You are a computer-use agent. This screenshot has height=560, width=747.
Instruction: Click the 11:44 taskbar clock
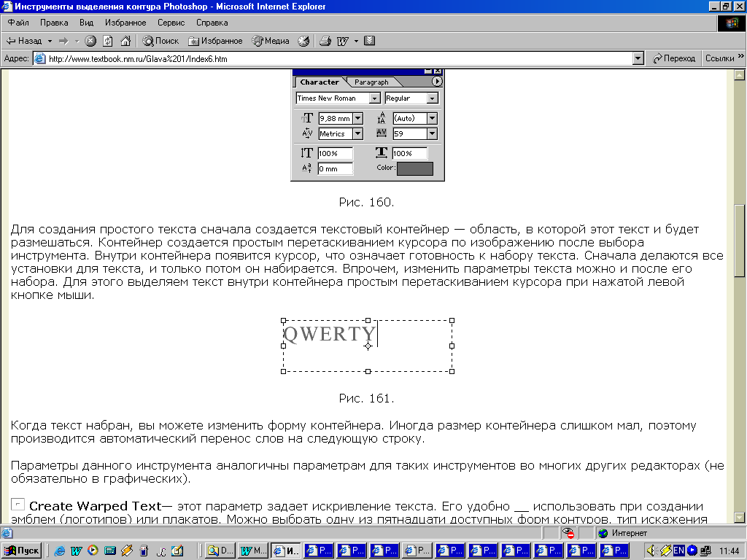[x=729, y=551]
